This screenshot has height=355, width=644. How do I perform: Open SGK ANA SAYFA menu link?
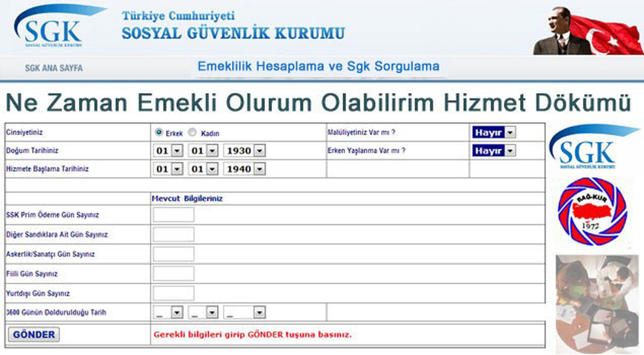[54, 69]
